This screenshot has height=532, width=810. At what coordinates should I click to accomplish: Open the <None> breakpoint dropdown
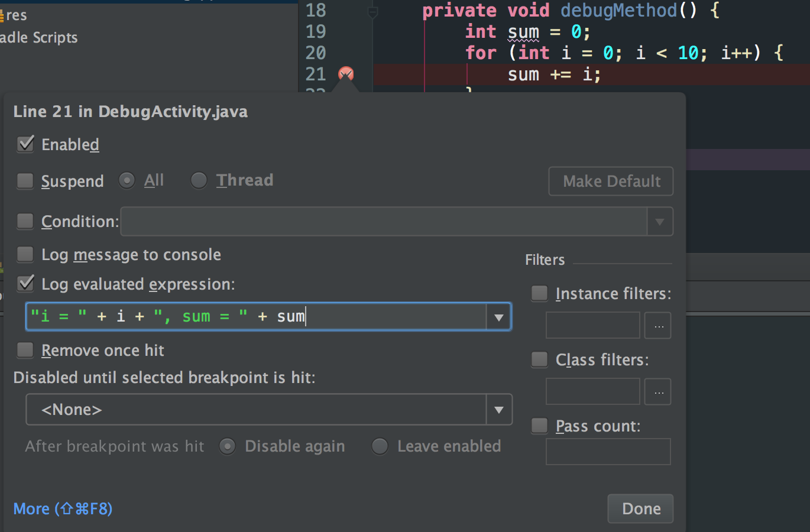(x=498, y=410)
